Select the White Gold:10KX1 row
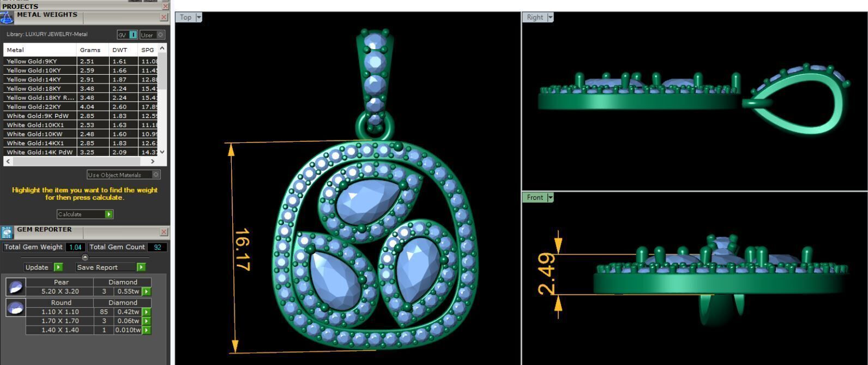The image size is (868, 365). click(x=81, y=125)
